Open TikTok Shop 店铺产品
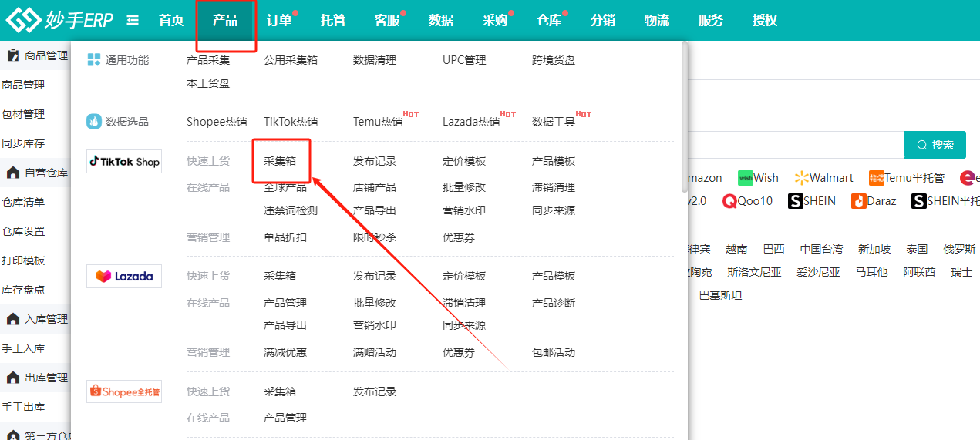 coord(375,187)
